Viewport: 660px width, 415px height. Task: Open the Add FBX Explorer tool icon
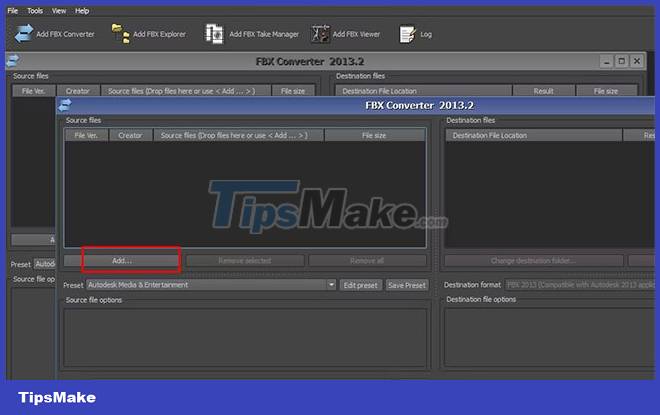click(x=120, y=34)
